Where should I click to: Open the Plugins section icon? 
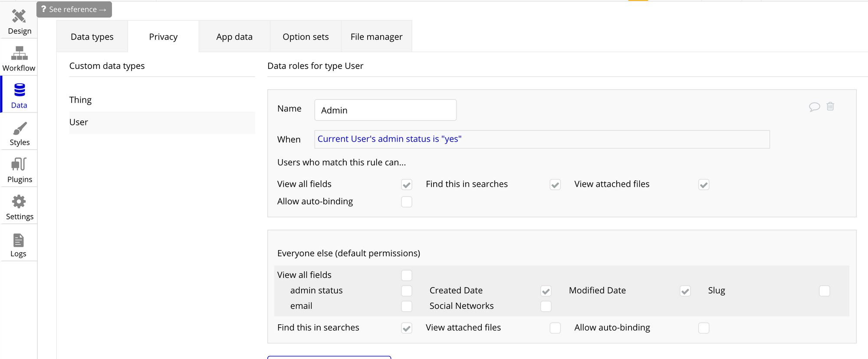click(x=19, y=165)
